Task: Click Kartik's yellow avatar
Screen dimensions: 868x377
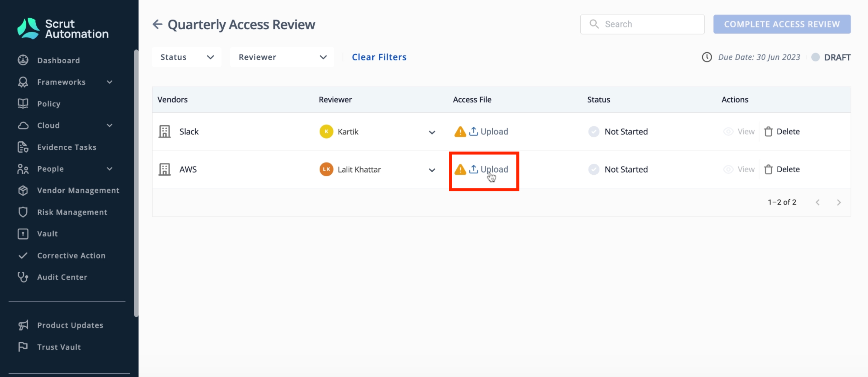Action: 326,131
